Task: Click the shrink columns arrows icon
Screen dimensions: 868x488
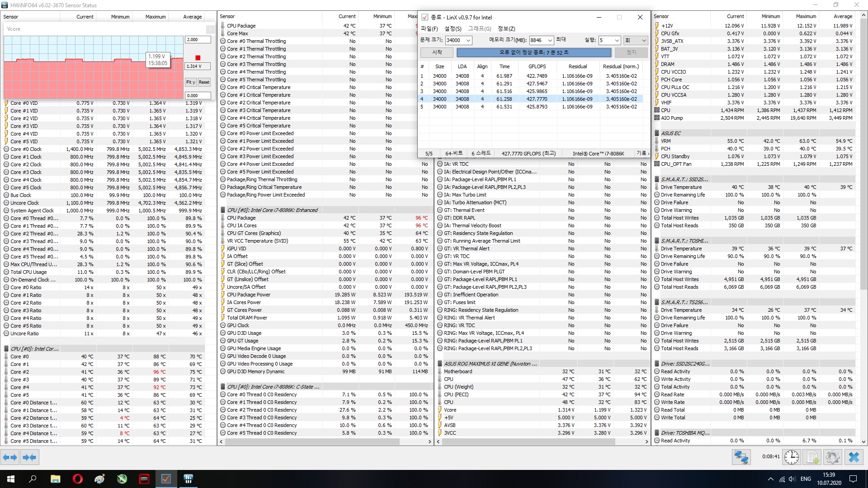Action: [x=29, y=457]
